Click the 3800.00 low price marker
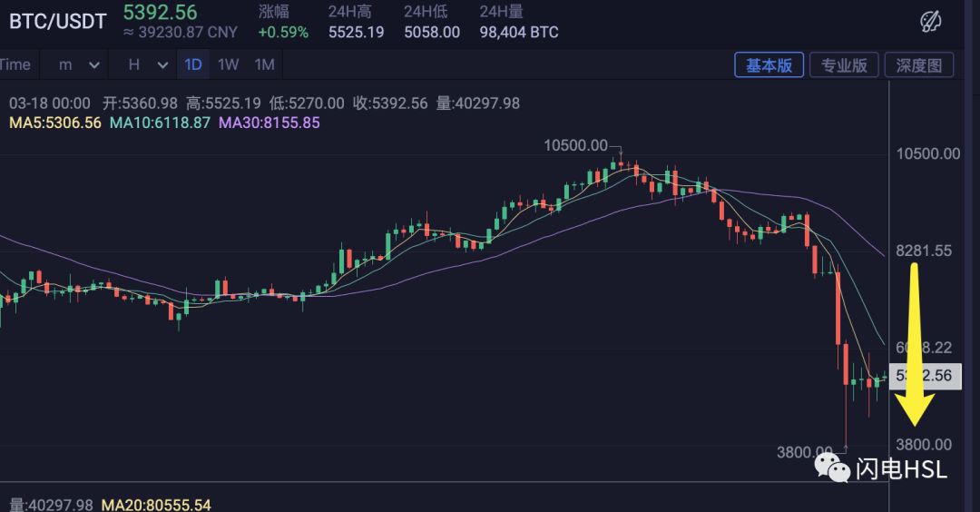The image size is (980, 512). click(805, 451)
